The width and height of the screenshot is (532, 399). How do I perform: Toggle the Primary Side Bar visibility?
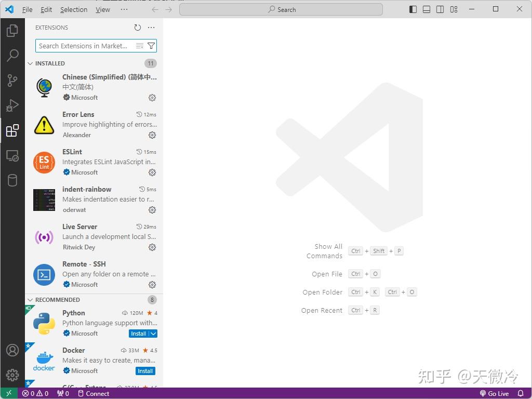[x=413, y=9]
